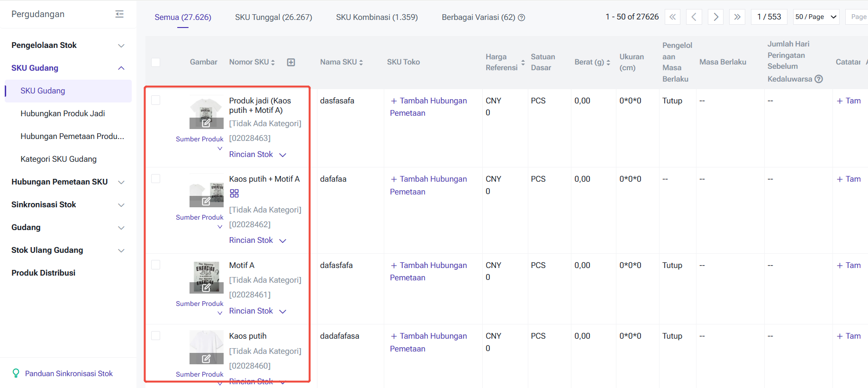Screen dimensions: 868x388
Task: Toggle the select-all checkbox in table header
Action: [x=155, y=62]
